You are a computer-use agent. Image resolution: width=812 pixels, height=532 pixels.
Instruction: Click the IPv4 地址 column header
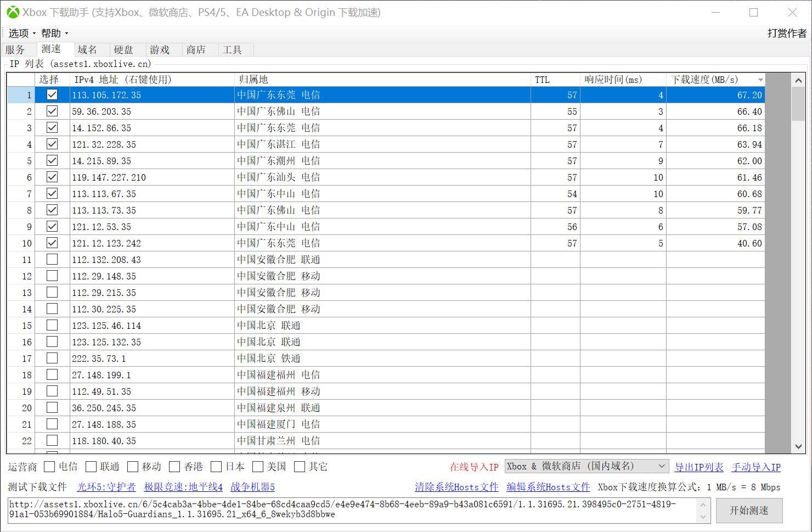[x=152, y=80]
